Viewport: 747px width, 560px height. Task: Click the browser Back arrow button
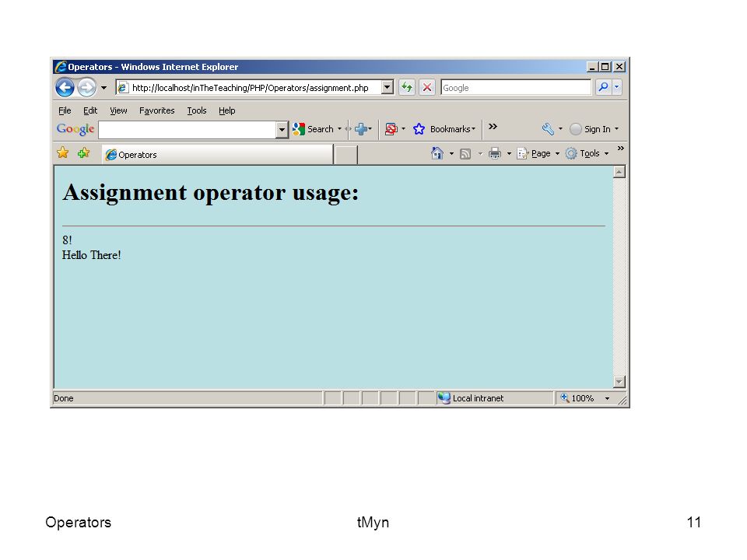tap(65, 87)
